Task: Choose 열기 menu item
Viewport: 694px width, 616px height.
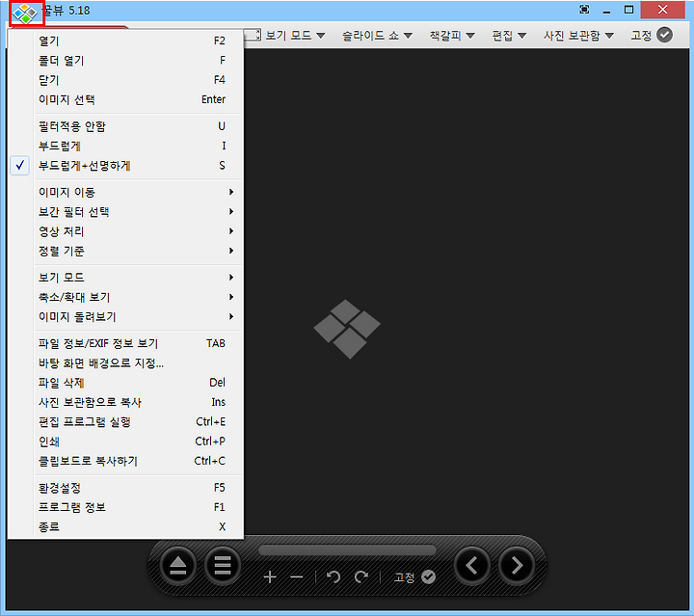Action: [125, 40]
